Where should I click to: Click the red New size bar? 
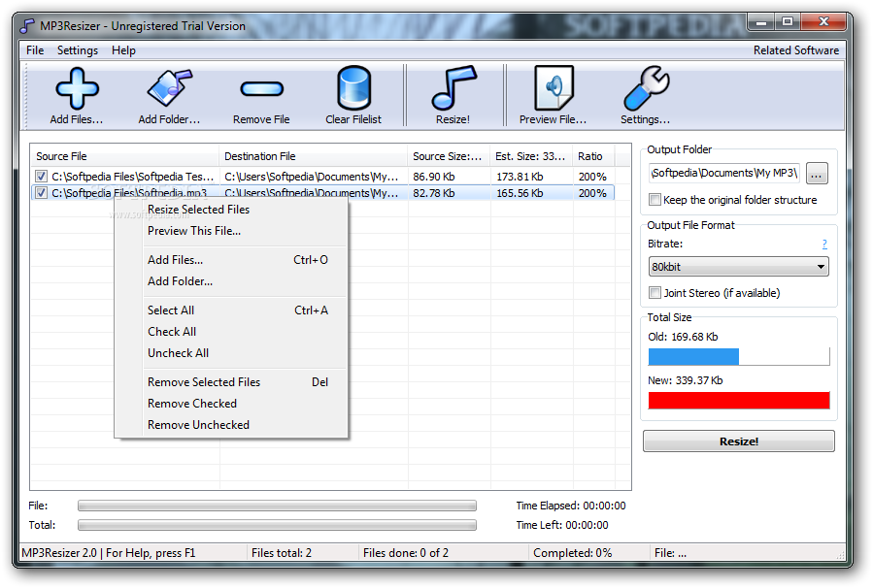739,401
